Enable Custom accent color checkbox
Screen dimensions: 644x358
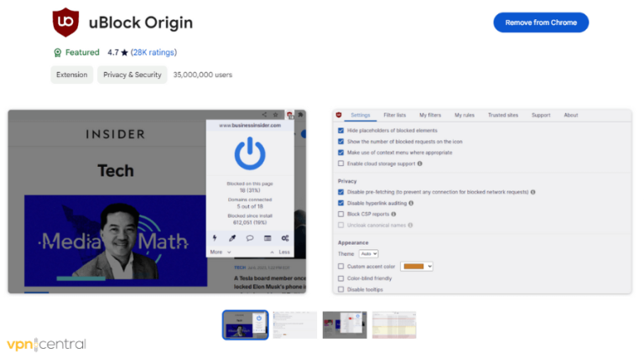[341, 267]
